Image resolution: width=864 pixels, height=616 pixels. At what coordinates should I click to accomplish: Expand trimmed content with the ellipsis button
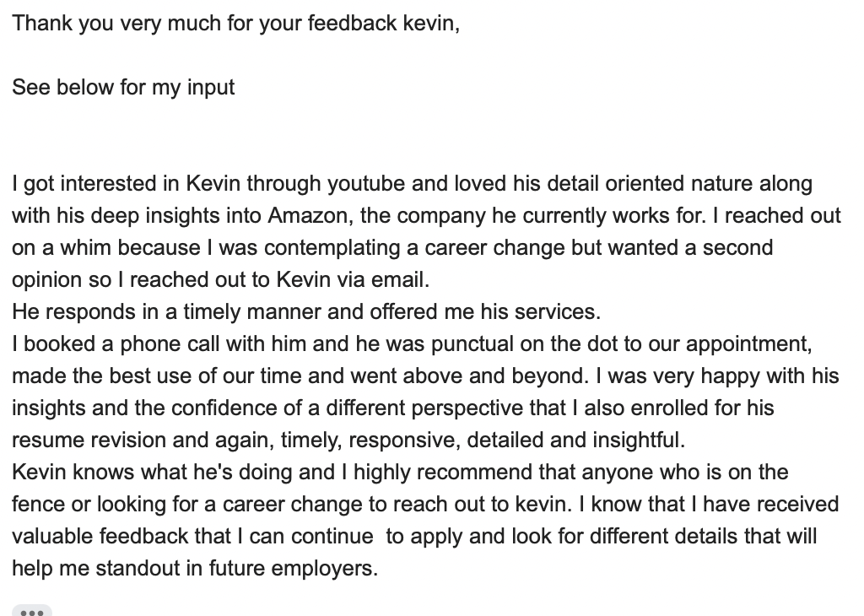(31, 610)
